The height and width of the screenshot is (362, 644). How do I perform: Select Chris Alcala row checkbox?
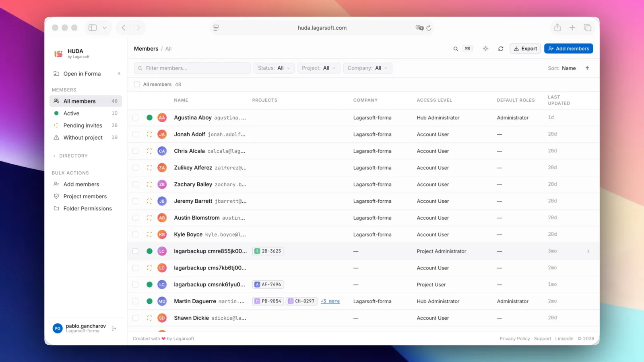pos(136,151)
